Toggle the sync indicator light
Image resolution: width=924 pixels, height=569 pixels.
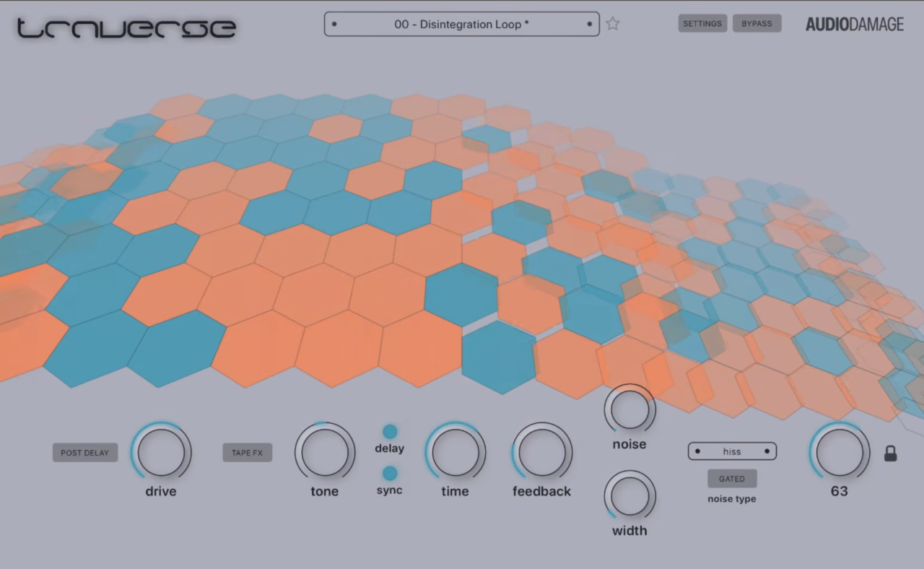coord(390,474)
